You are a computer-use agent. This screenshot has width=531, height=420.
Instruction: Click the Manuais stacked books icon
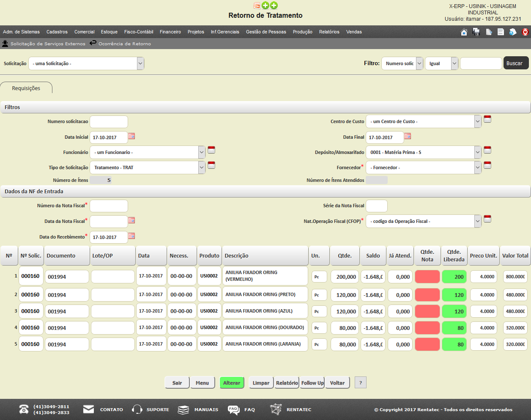pos(183,410)
